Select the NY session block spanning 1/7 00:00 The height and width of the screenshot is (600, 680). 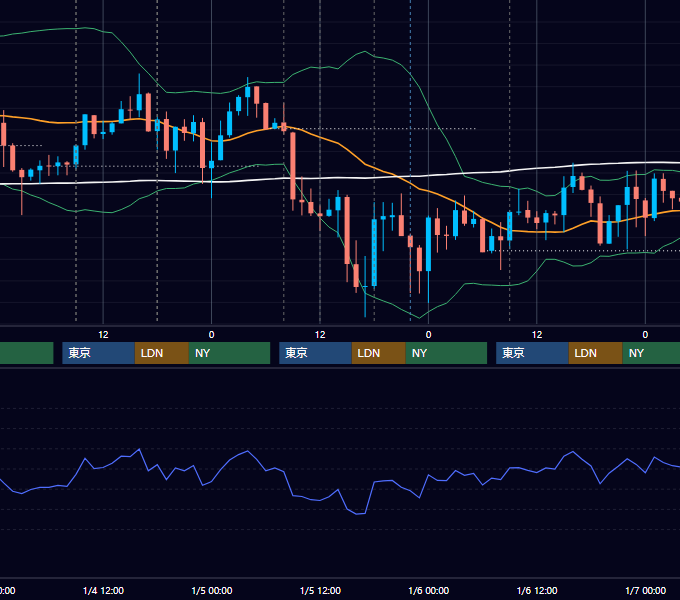point(651,353)
